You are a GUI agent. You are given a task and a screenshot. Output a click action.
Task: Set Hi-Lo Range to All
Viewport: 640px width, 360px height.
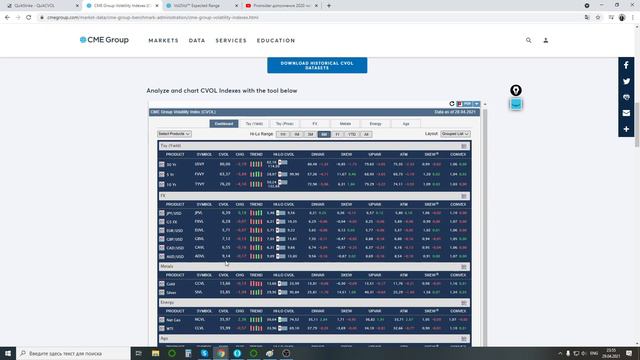click(x=366, y=134)
